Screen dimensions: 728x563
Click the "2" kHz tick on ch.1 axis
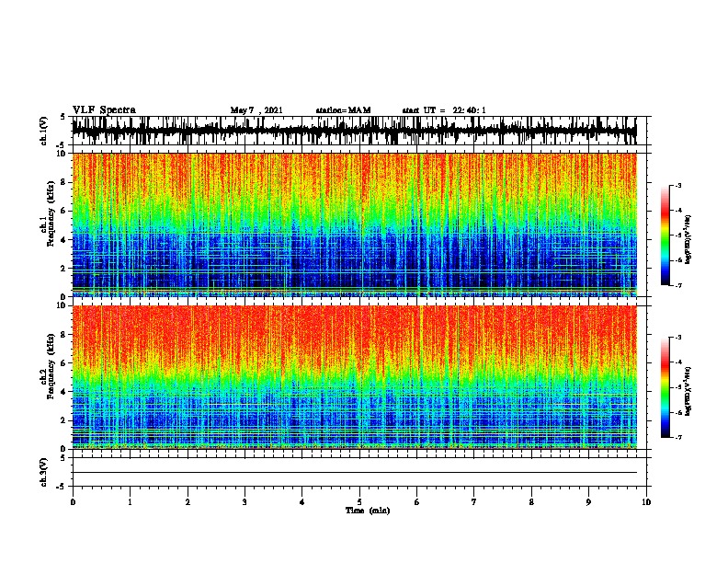click(x=64, y=268)
